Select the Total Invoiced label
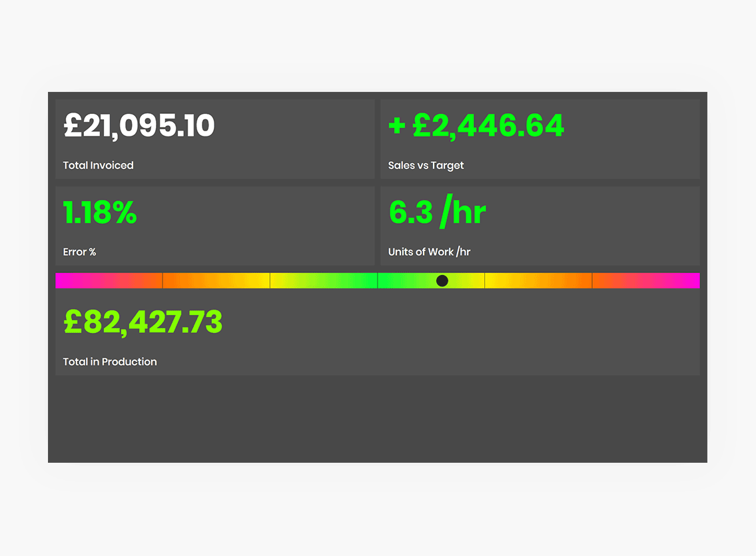The height and width of the screenshot is (556, 756). coord(98,165)
